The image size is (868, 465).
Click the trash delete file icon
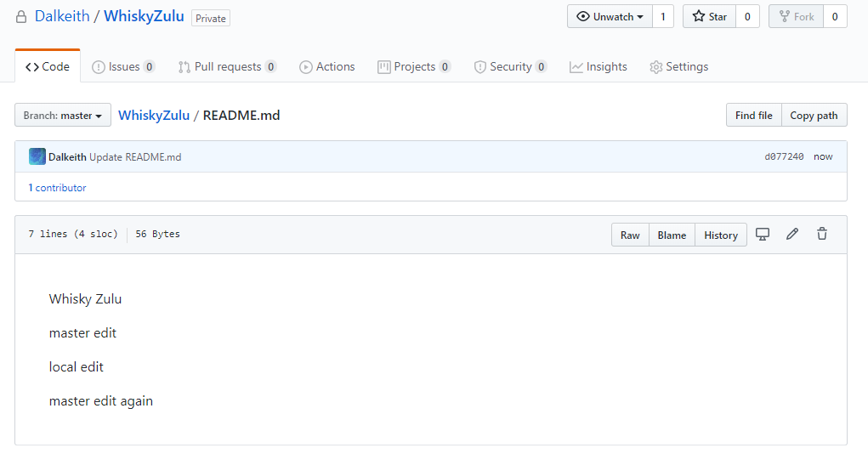tap(822, 234)
